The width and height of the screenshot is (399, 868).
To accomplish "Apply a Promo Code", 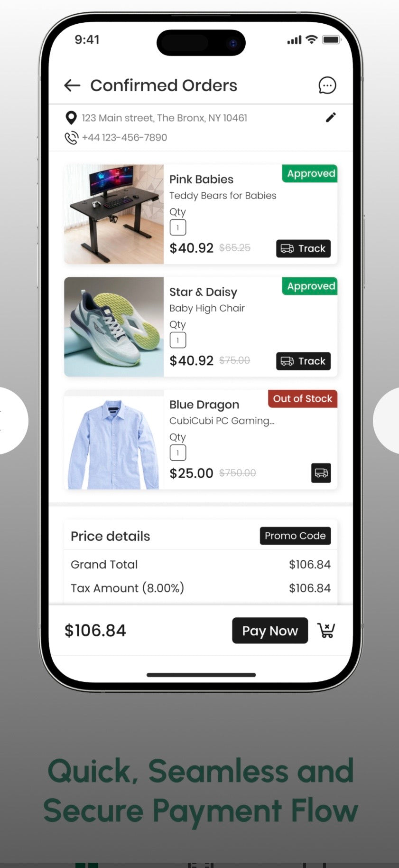I will tap(295, 536).
